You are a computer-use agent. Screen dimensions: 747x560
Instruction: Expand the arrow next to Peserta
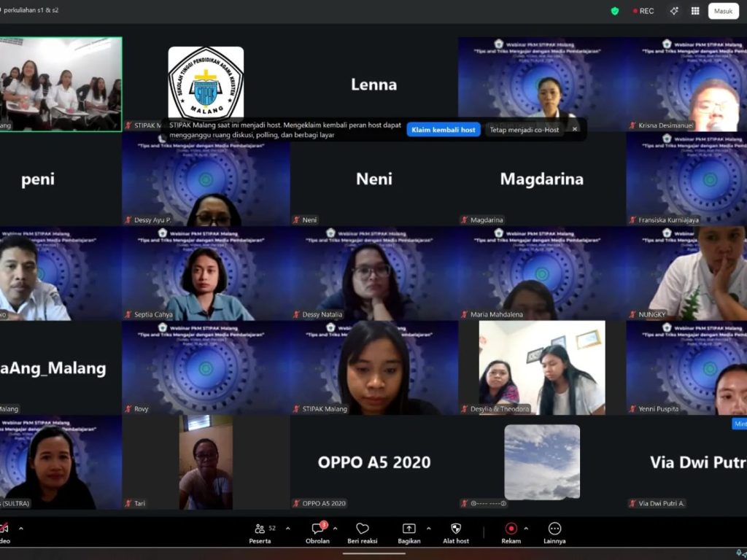point(287,528)
